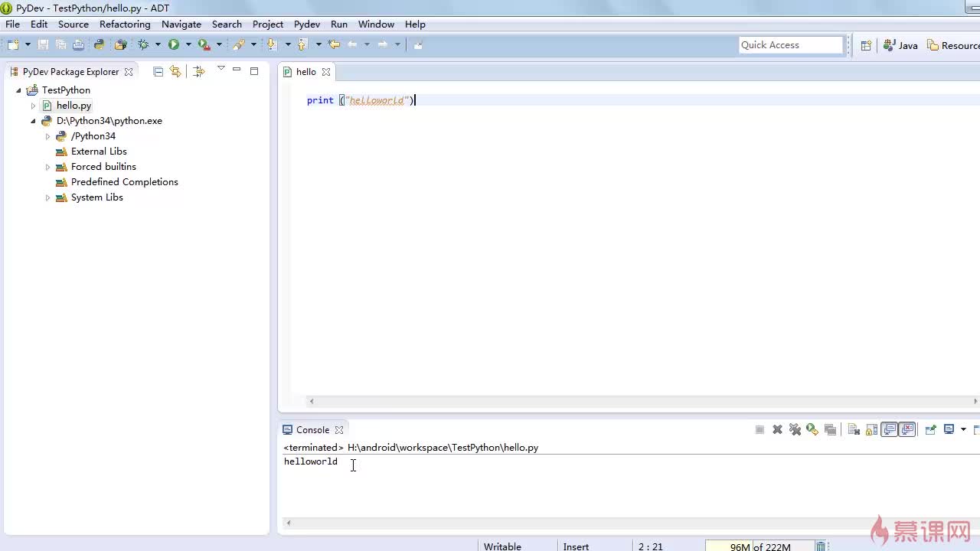The height and width of the screenshot is (551, 980).
Task: Collapse All in Package Explorer
Action: click(158, 71)
